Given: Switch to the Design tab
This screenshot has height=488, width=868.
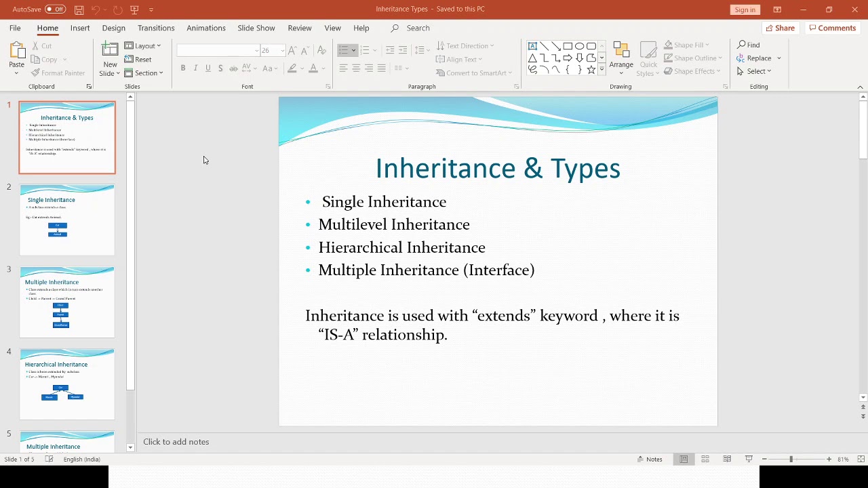Looking at the screenshot, I should click(114, 28).
